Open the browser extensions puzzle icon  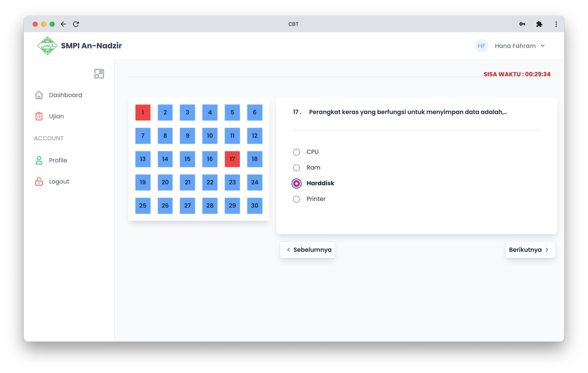pyautogui.click(x=539, y=24)
